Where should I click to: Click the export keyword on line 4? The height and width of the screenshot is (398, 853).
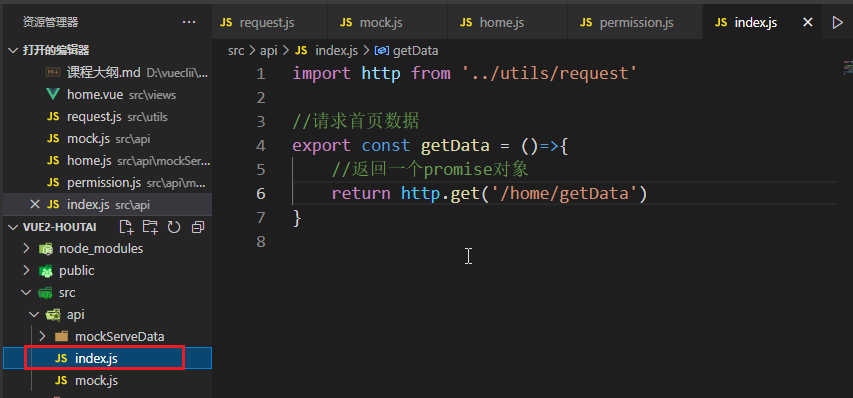(x=322, y=146)
